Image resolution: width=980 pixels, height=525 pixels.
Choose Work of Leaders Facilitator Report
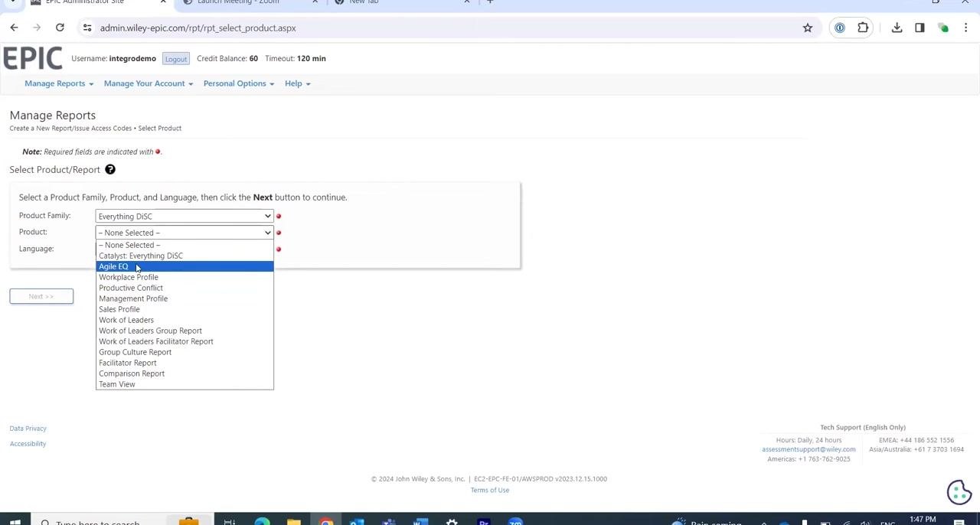(x=185, y=341)
